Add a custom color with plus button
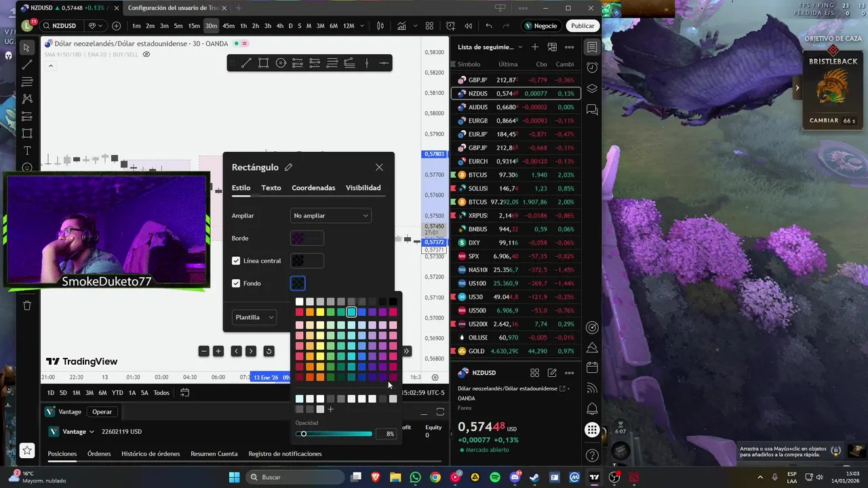 click(x=331, y=409)
